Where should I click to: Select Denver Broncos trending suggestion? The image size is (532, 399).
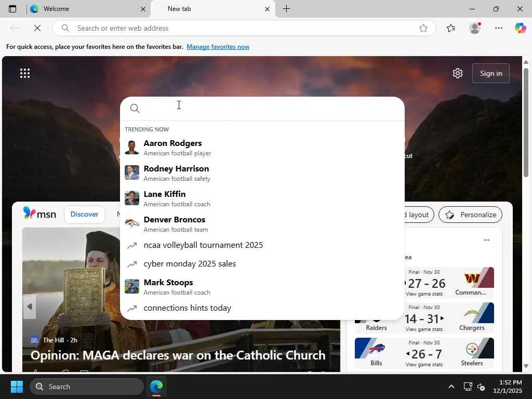(262, 224)
